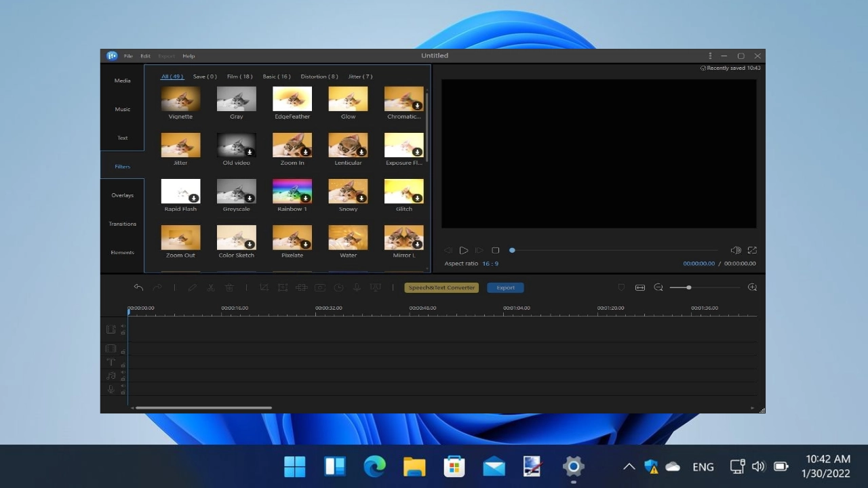Open the File menu
Viewport: 868px width, 488px height.
coord(128,56)
